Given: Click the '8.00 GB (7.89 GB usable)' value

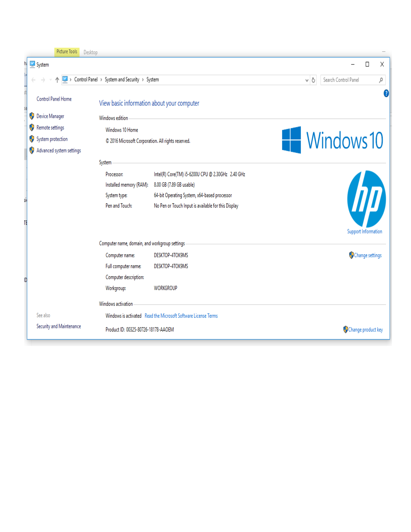Looking at the screenshot, I should pos(174,185).
